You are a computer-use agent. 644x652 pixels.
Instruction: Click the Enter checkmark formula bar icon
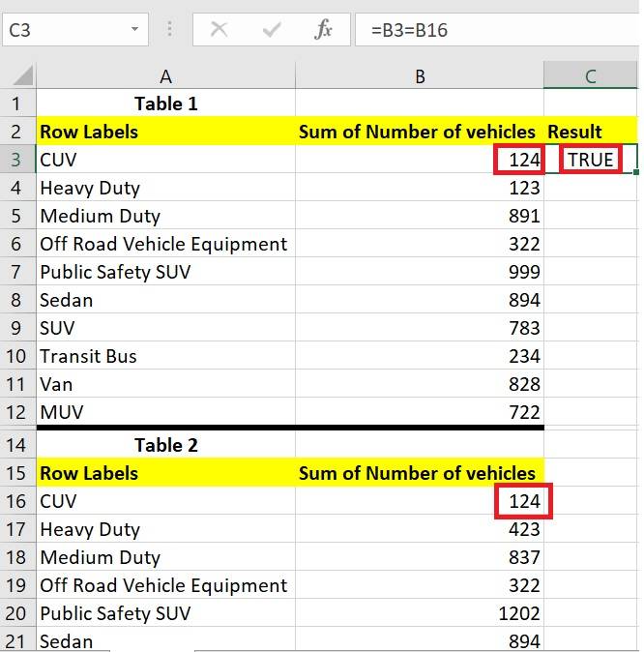click(272, 30)
